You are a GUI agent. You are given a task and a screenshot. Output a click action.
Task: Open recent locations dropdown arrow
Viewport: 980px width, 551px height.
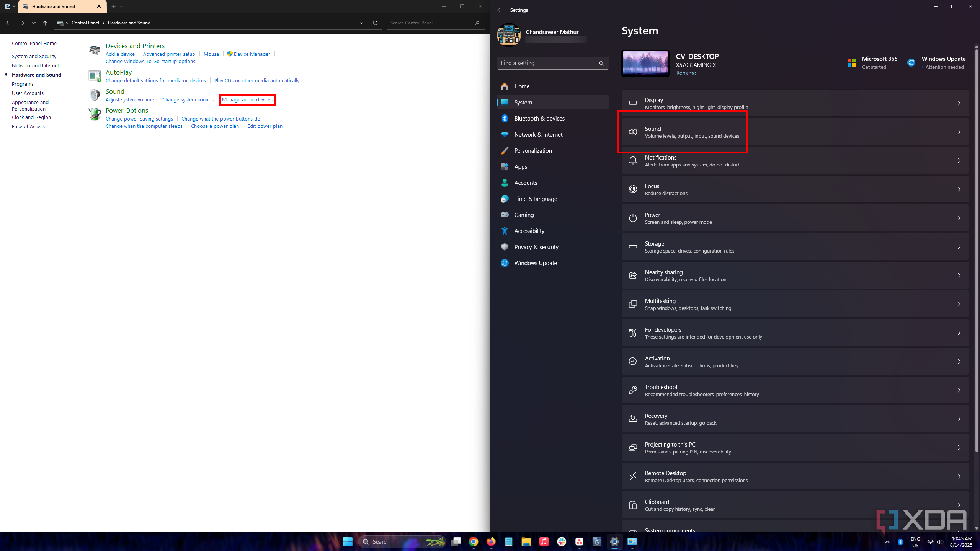(x=34, y=23)
